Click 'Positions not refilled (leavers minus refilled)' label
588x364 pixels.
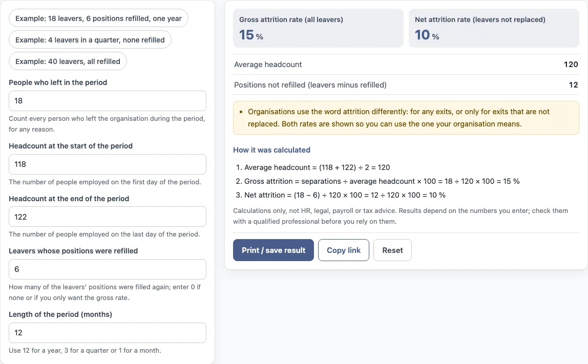pos(310,84)
